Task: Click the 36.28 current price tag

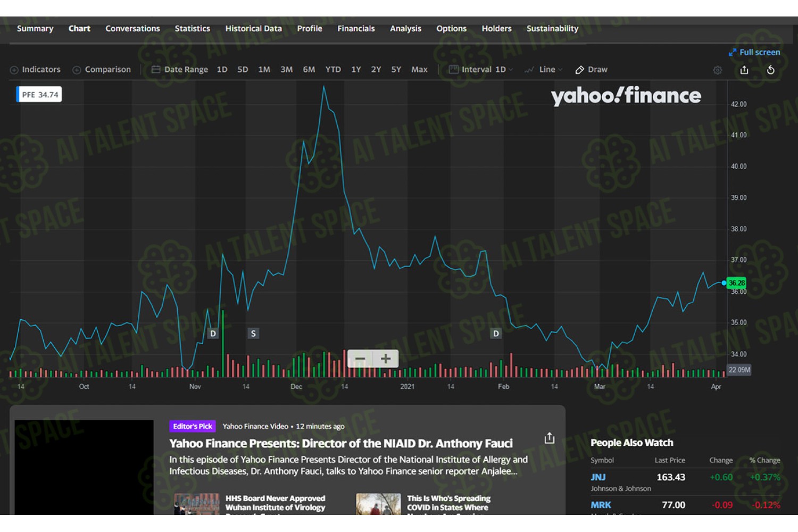Action: [x=737, y=283]
